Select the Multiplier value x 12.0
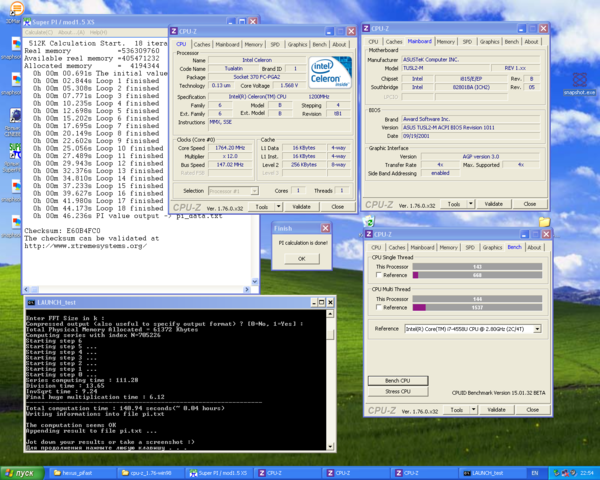Image resolution: width=600 pixels, height=480 pixels. (x=230, y=156)
